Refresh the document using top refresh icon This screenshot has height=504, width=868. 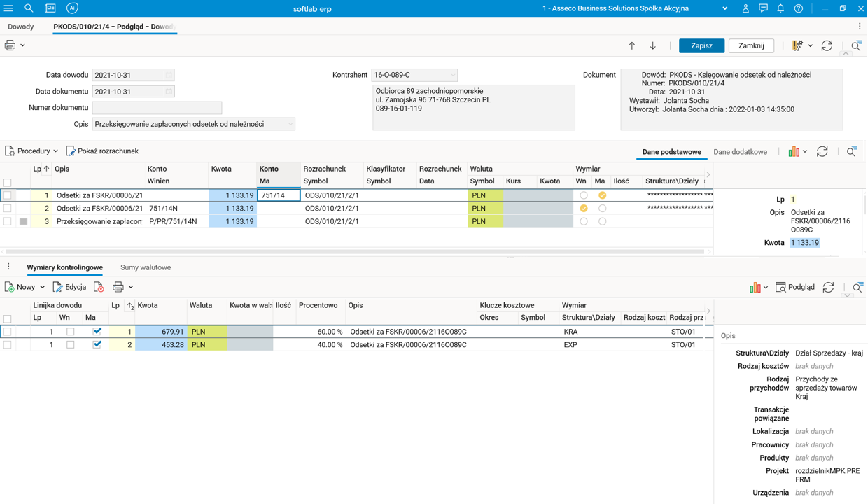click(x=827, y=45)
